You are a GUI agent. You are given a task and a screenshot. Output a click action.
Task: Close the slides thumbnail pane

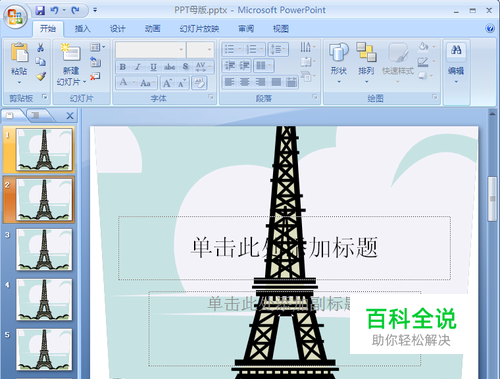click(x=70, y=116)
